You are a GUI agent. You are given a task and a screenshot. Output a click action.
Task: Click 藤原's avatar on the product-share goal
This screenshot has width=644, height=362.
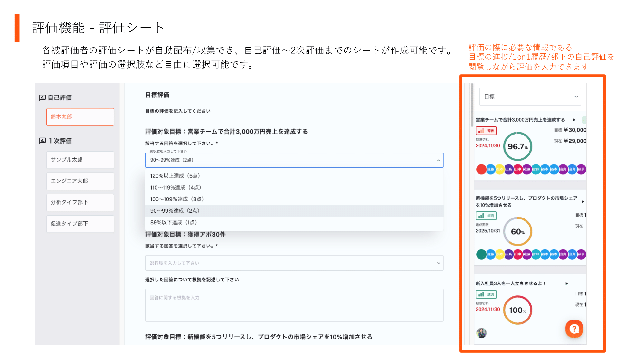[x=582, y=255]
